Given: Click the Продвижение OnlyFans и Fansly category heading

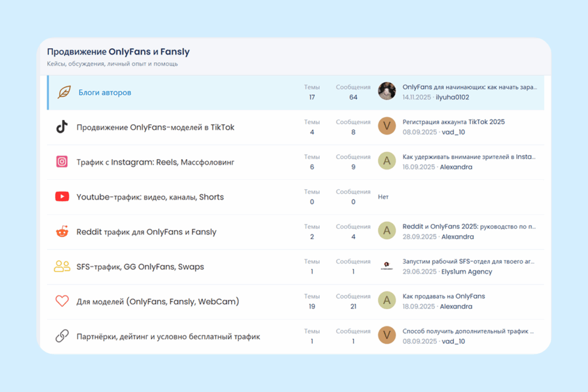Looking at the screenshot, I should click(x=118, y=52).
